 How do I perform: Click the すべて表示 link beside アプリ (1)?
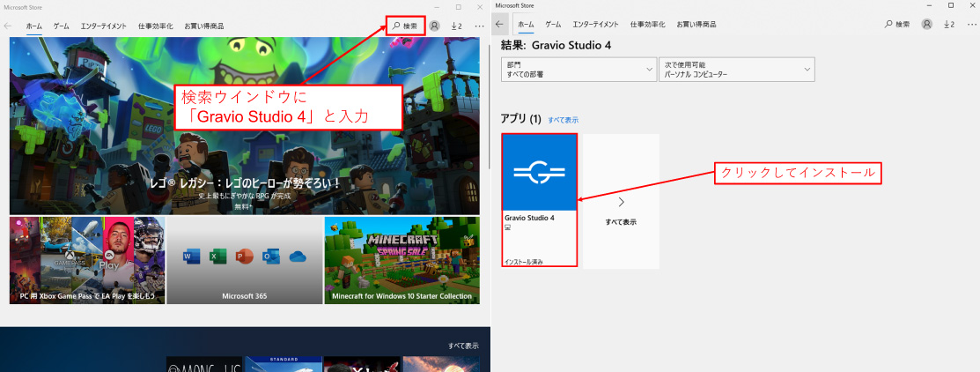click(x=564, y=119)
